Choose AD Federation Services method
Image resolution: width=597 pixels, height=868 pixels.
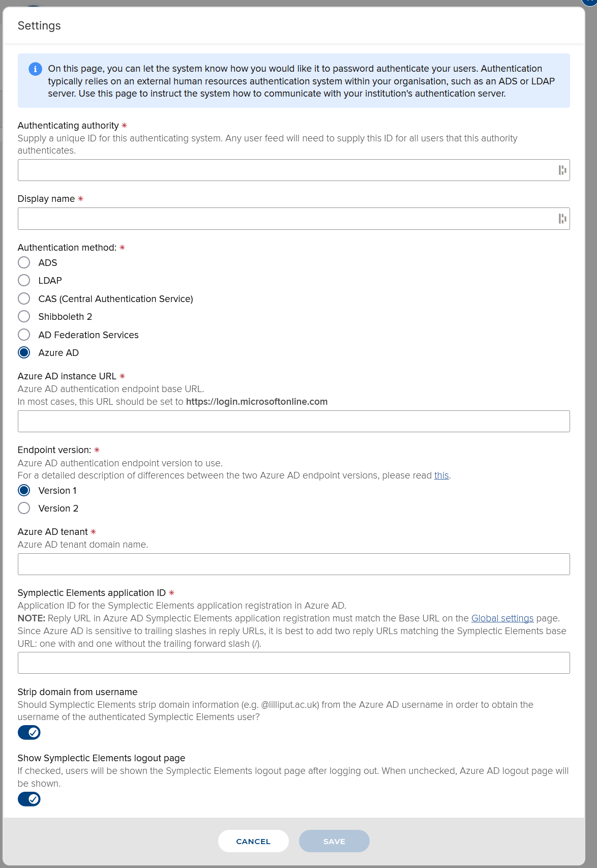[x=24, y=335]
